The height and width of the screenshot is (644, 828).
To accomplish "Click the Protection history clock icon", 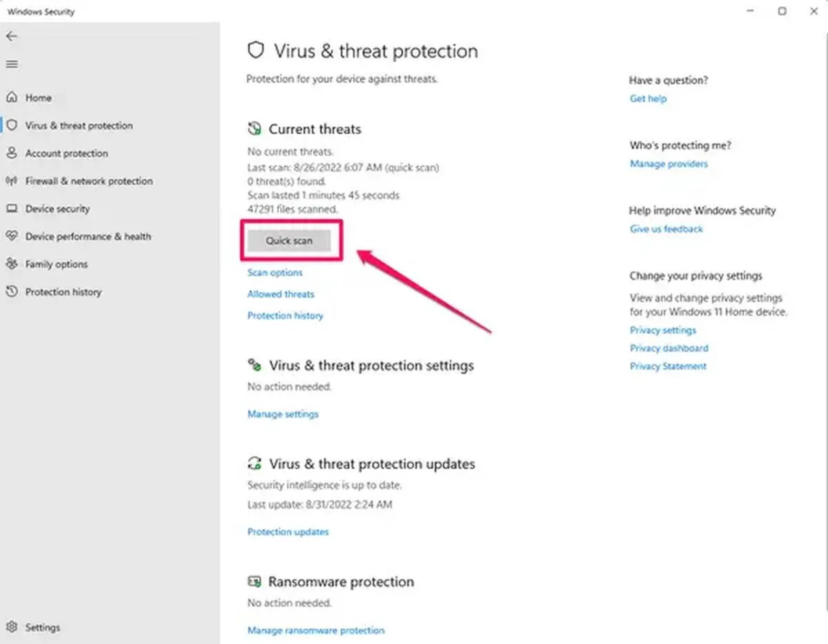I will click(x=12, y=292).
